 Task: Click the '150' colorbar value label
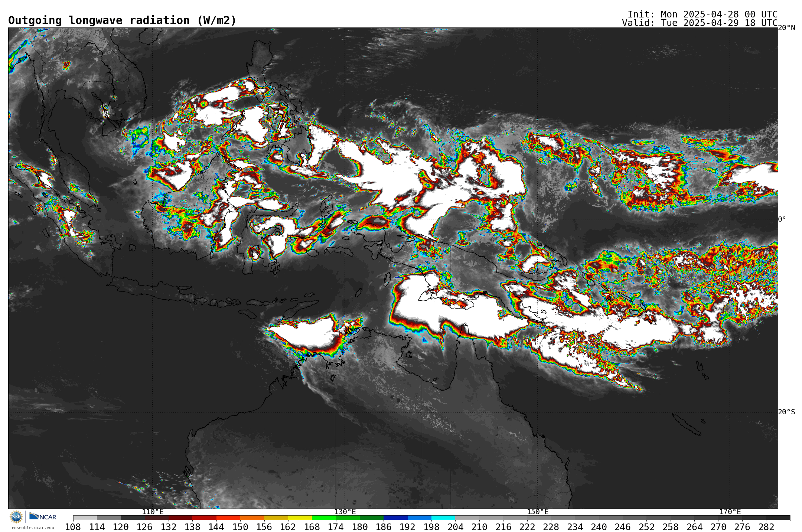(x=240, y=527)
